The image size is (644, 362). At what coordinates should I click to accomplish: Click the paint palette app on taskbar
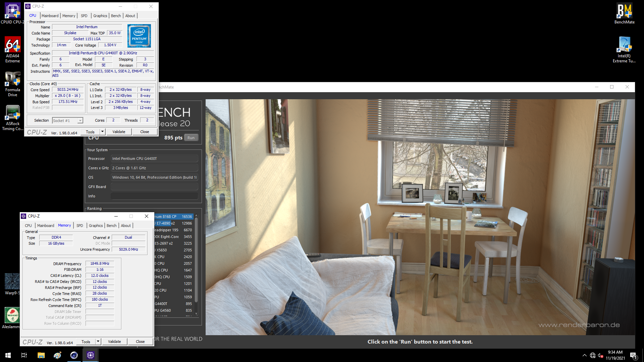pos(57,355)
